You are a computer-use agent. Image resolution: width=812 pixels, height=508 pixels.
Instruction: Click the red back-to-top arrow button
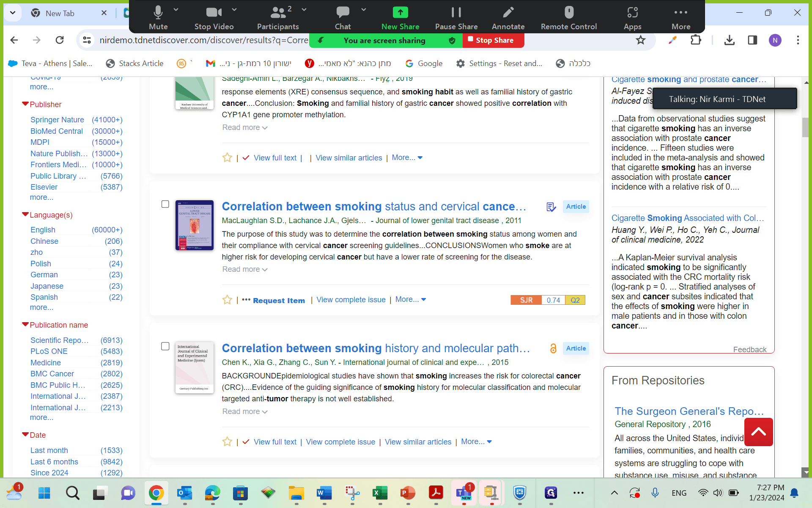tap(759, 432)
